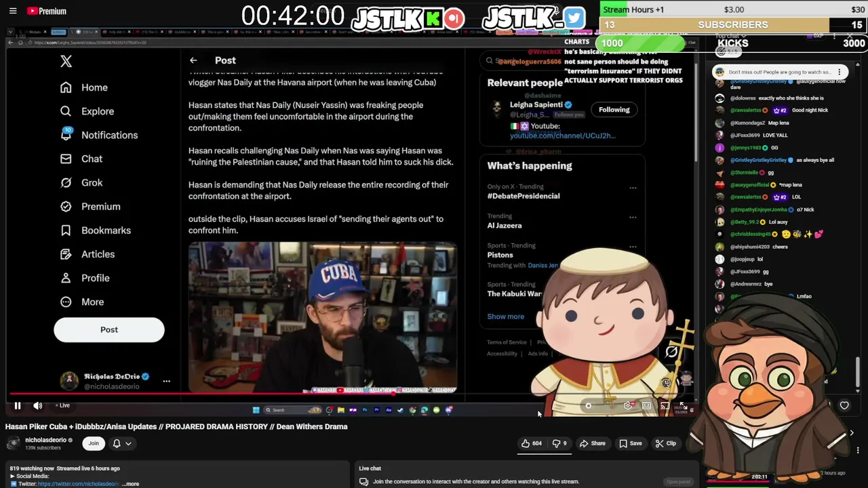The width and height of the screenshot is (868, 488).
Task: Mute the YouTube player volume
Action: (38, 405)
